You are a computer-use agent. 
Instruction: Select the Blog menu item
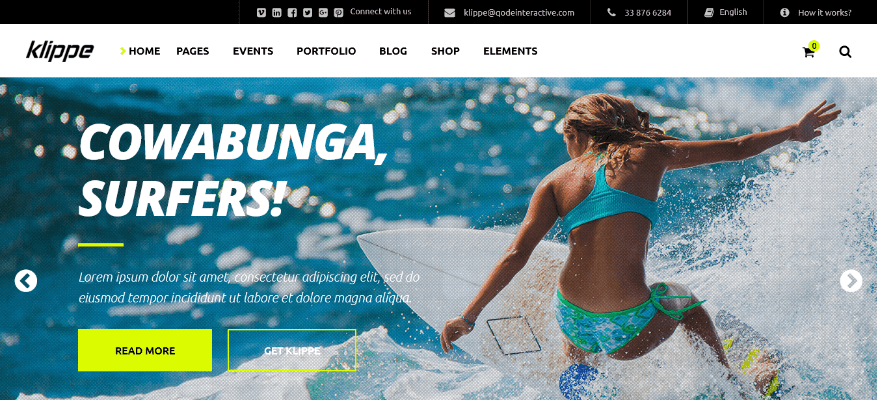coord(393,51)
